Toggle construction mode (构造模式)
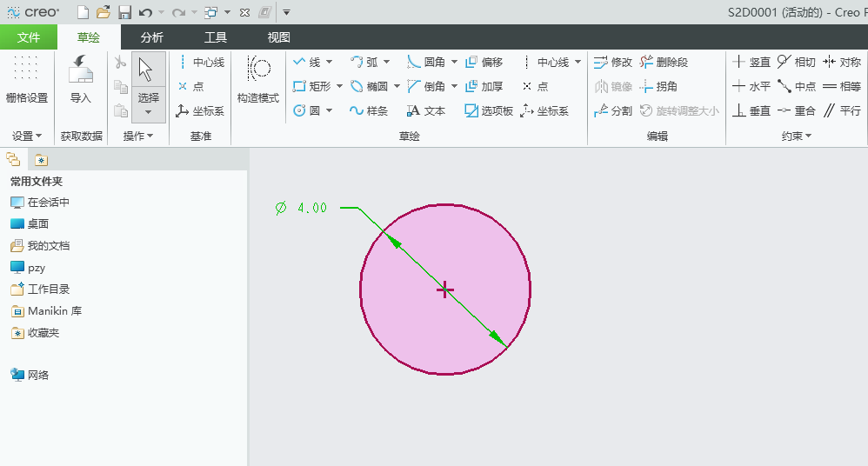Image resolution: width=868 pixels, height=466 pixels. coord(258,80)
